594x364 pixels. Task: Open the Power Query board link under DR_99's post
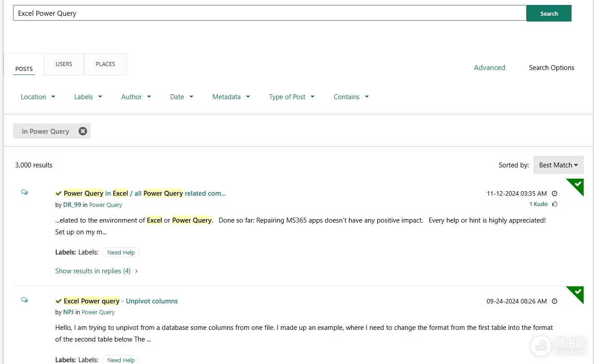click(x=106, y=205)
